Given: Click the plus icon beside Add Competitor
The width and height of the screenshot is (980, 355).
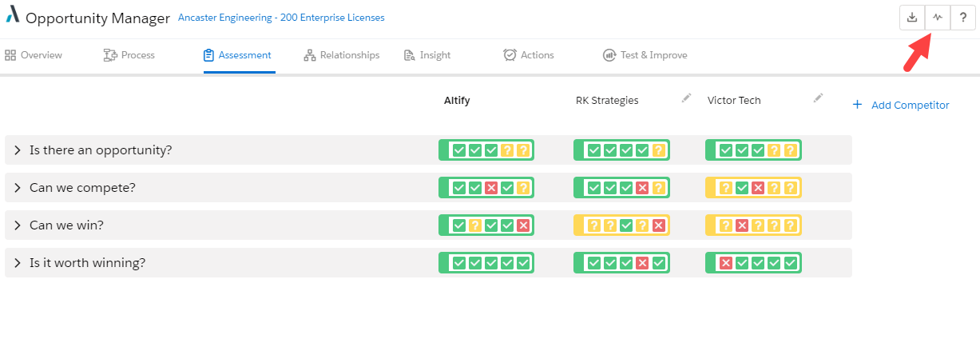Looking at the screenshot, I should [857, 105].
